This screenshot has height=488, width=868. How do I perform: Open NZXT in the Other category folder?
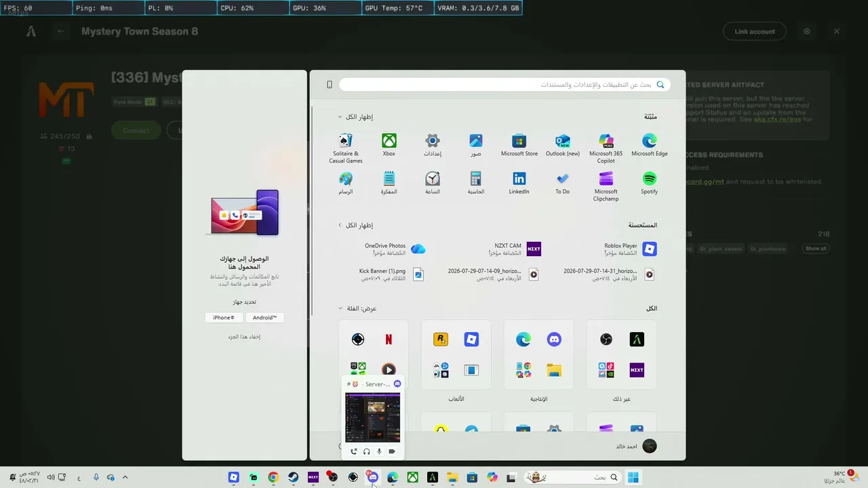pos(637,370)
